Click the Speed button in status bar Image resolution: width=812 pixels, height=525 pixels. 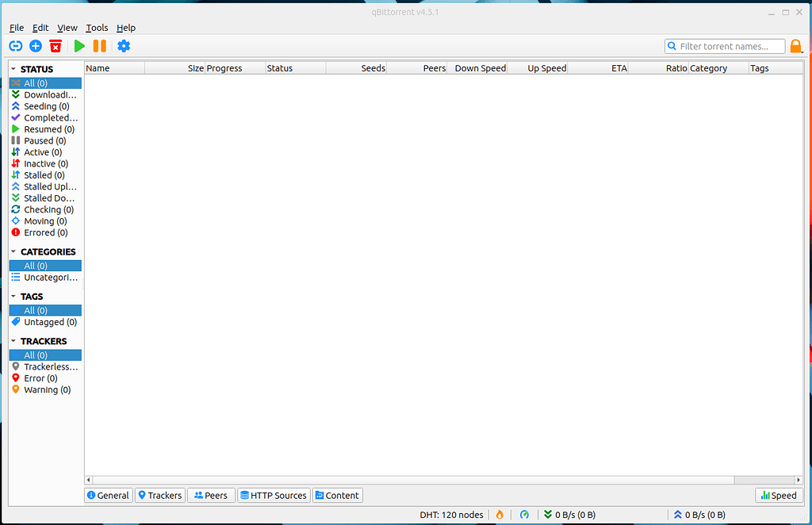coord(778,495)
